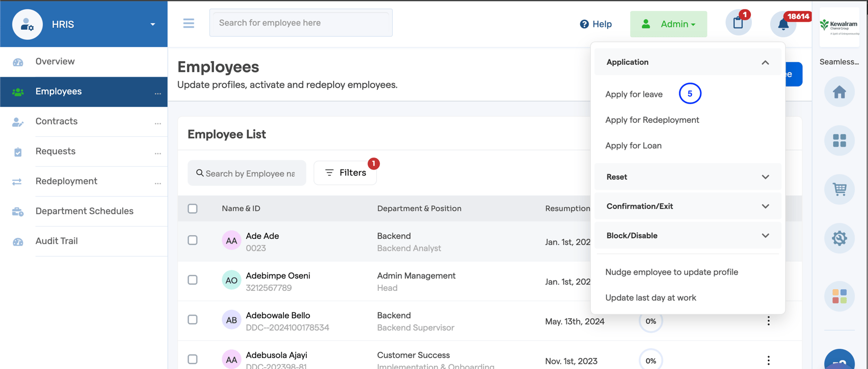Screen dimensions: 868x369
Task: Click the AA avatar for Ade Ade
Action: click(x=231, y=240)
